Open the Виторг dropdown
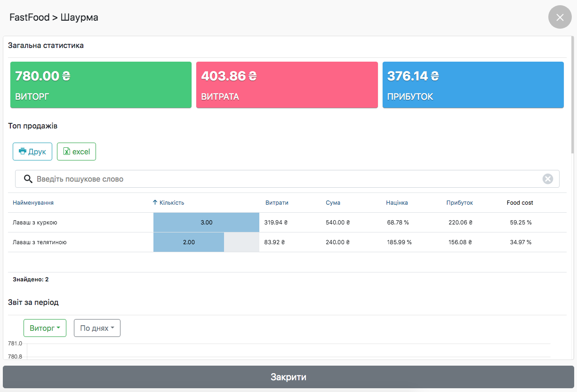577x392 pixels. point(45,328)
